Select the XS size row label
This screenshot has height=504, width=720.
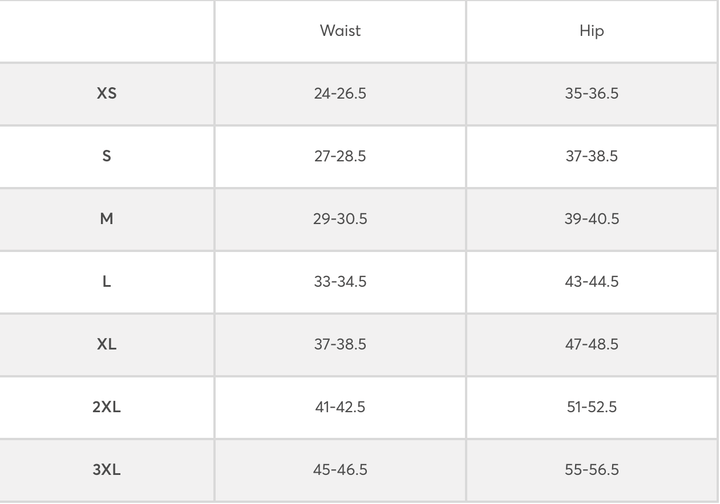click(107, 94)
